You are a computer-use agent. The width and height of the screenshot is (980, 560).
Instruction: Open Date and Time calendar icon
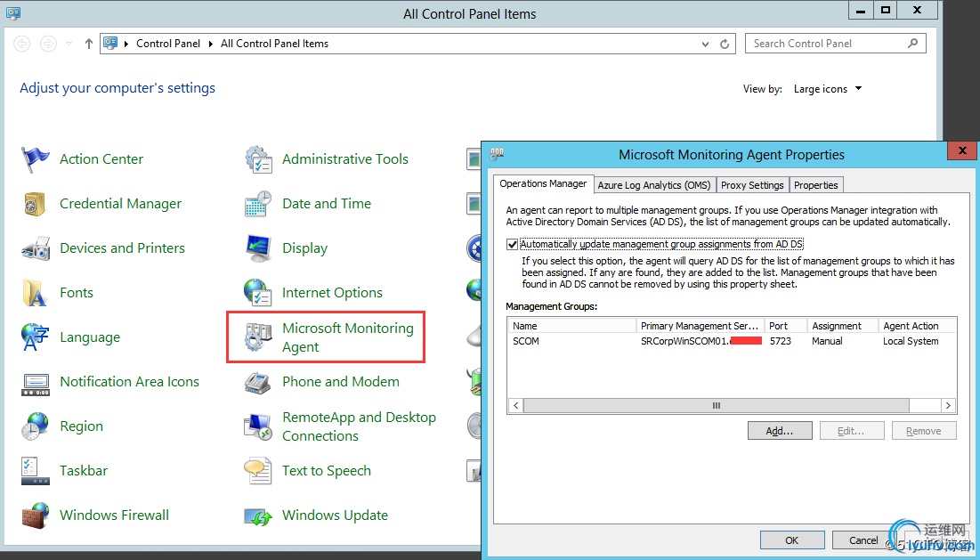coord(257,204)
